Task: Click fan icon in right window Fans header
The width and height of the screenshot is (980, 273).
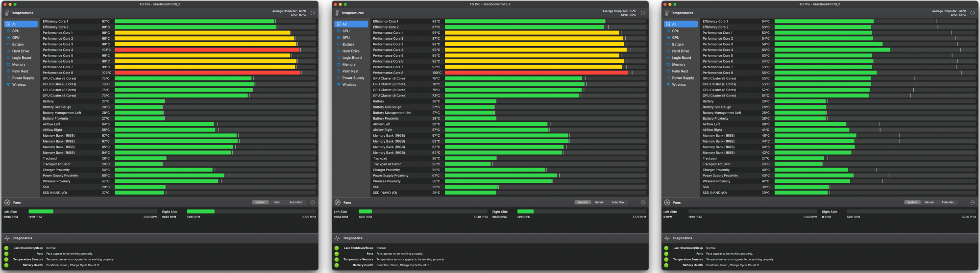Action: click(667, 202)
